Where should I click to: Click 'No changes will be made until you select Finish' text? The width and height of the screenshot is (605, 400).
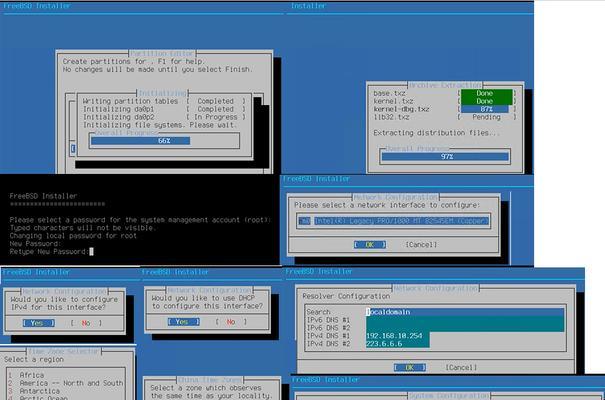[x=157, y=69]
